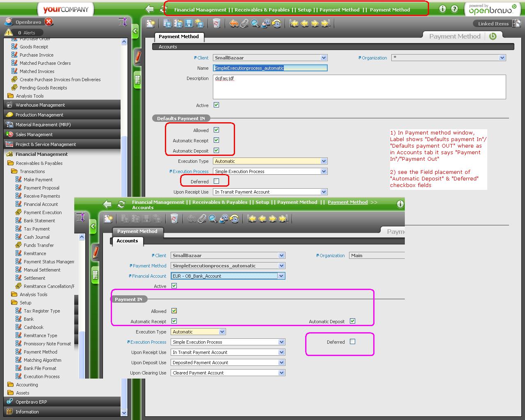Viewport: 525px width, 420px height.
Task: Open Production Management menu section
Action: (62, 115)
